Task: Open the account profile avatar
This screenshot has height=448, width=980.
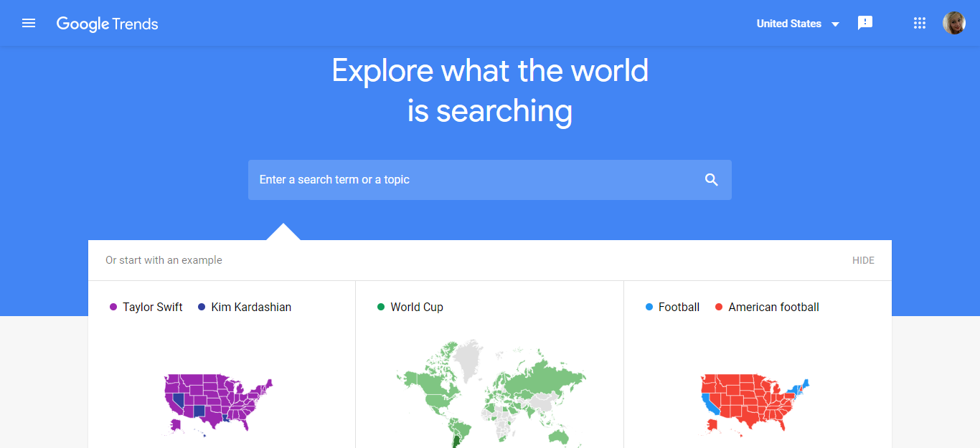Action: (x=954, y=24)
